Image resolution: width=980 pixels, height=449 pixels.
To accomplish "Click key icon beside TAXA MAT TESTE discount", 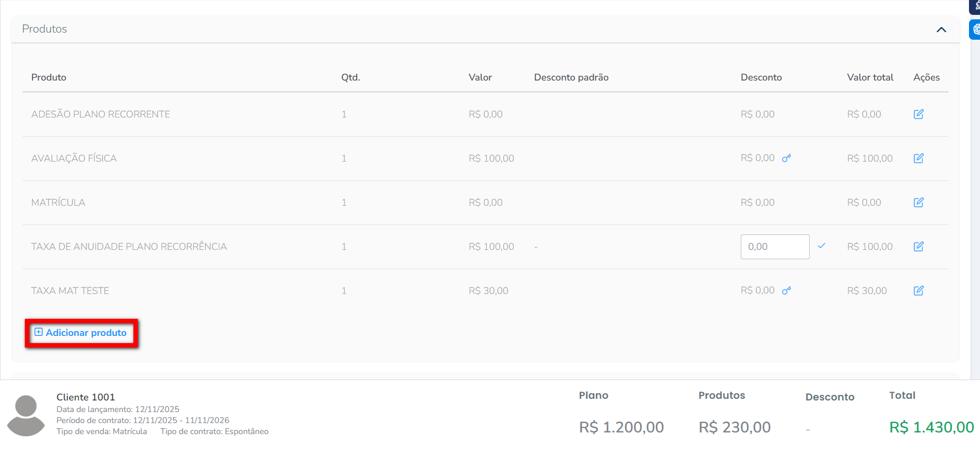I will (787, 291).
